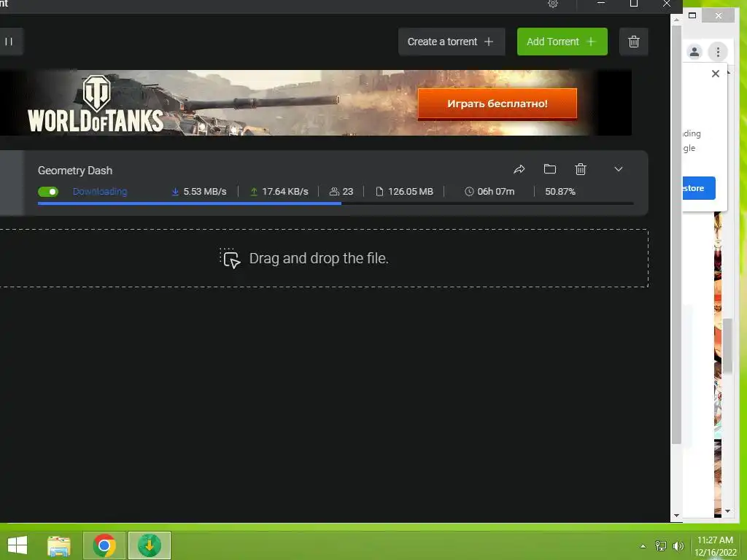Click remaining time 06h 07m

(489, 192)
